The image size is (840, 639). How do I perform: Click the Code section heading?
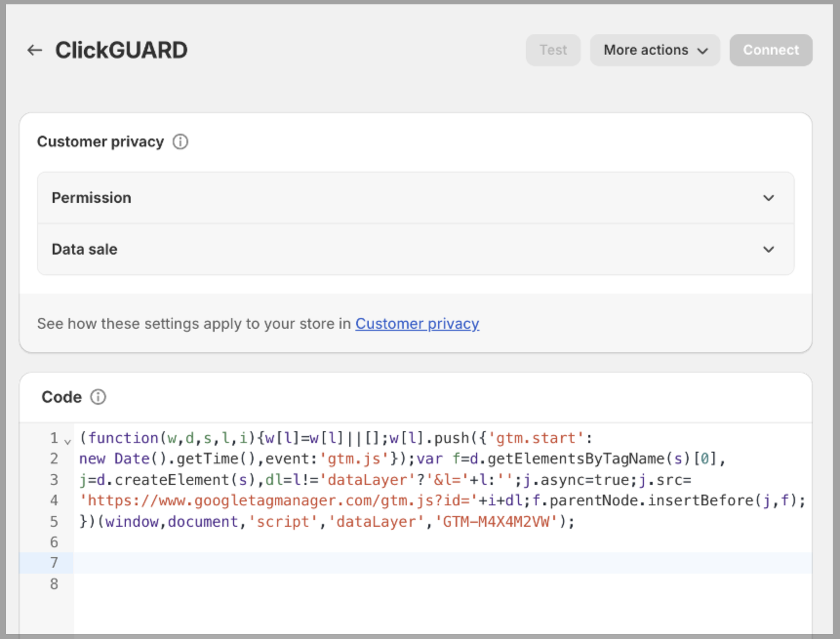61,397
